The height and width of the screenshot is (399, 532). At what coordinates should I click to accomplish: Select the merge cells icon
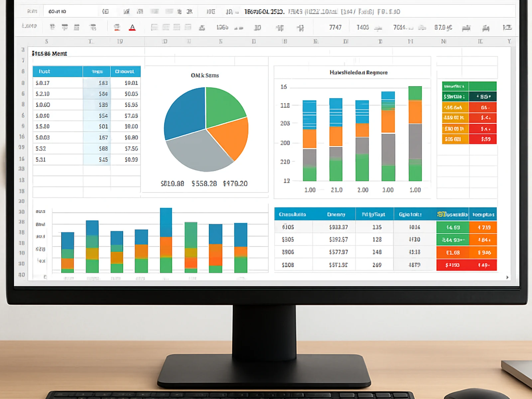pos(188,27)
